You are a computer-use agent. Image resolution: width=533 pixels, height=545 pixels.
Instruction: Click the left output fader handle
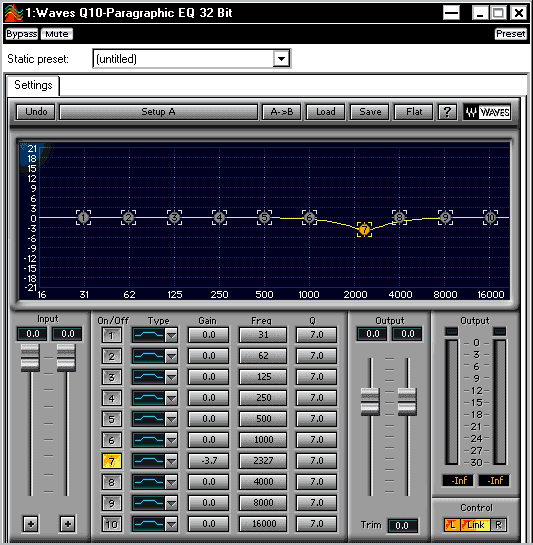pos(370,402)
